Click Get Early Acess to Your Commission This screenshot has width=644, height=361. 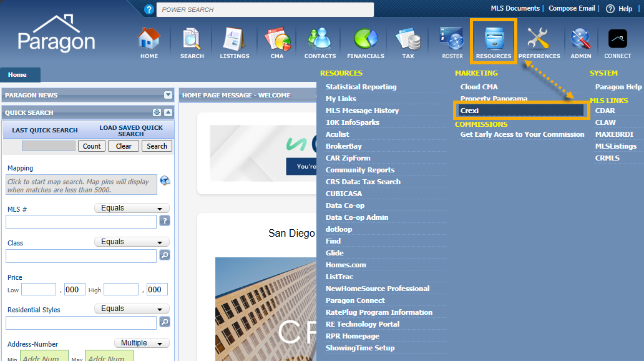coord(522,134)
